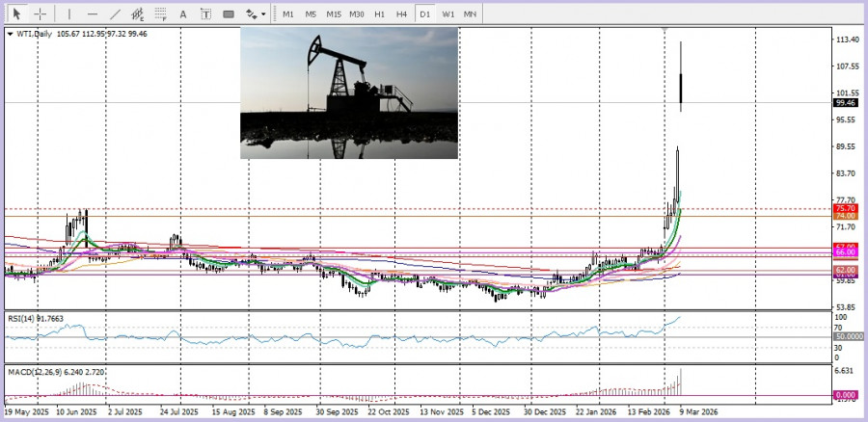Switch to M1 timeframe
Image resolution: width=868 pixels, height=422 pixels.
(287, 14)
